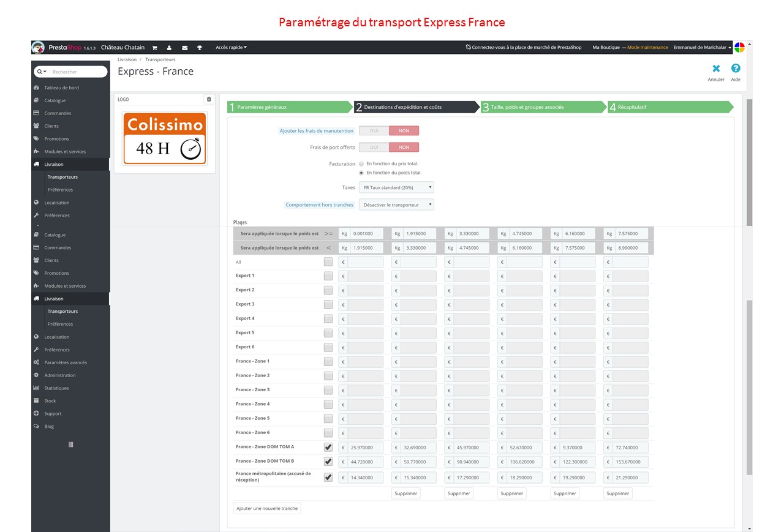Go to step 1 Paramètres généraux
784x532 pixels.
coord(290,107)
